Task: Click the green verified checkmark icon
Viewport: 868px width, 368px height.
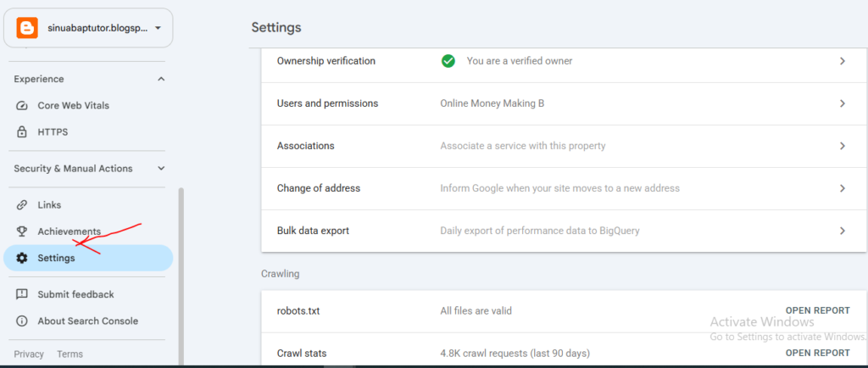Action: pos(448,61)
